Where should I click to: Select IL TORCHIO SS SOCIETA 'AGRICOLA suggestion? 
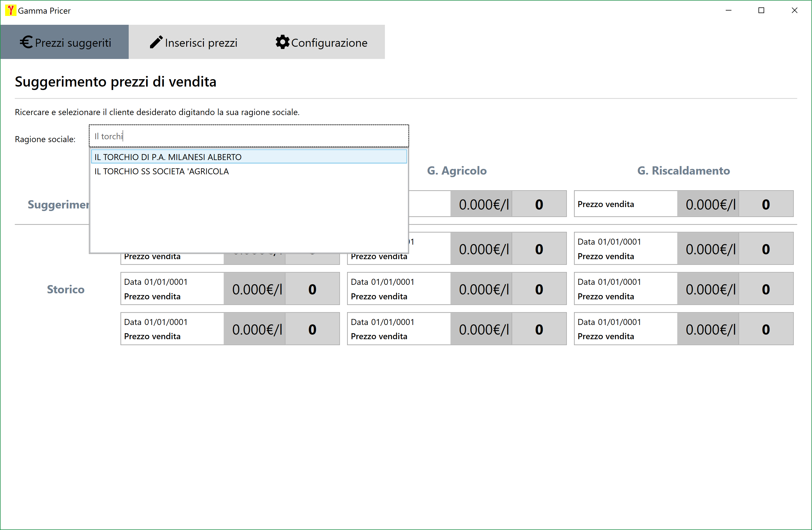point(249,171)
